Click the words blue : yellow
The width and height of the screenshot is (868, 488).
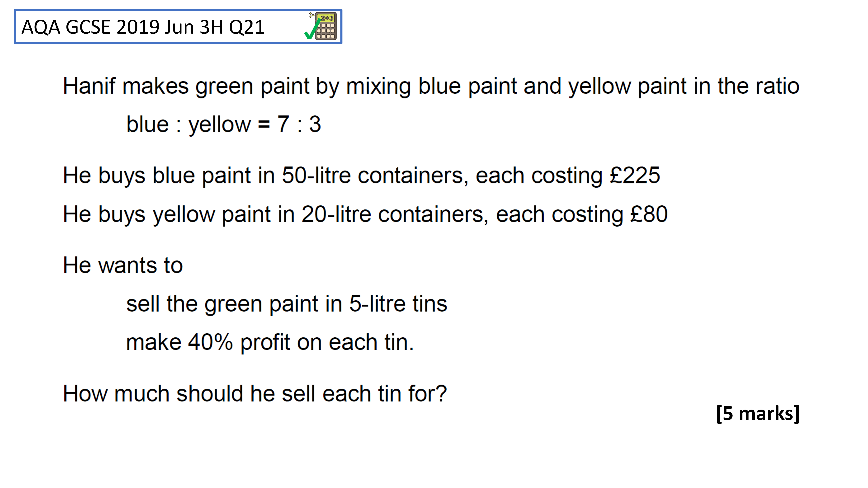click(x=189, y=125)
